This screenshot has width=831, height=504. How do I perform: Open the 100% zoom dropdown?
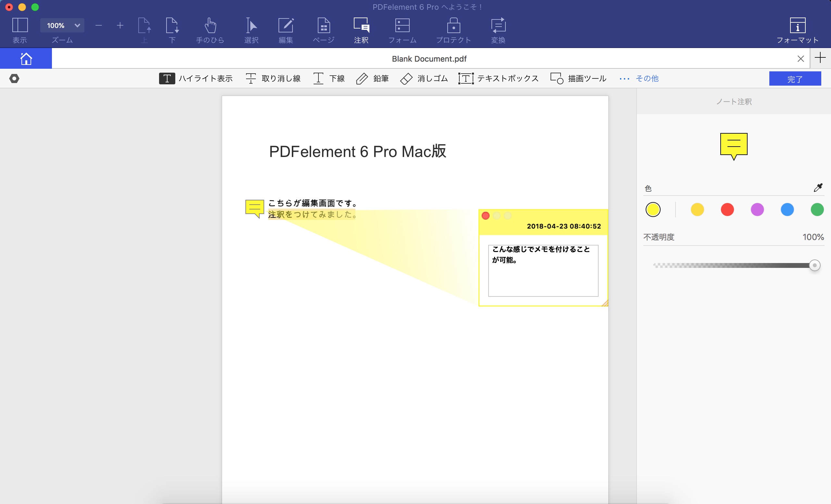pyautogui.click(x=62, y=25)
